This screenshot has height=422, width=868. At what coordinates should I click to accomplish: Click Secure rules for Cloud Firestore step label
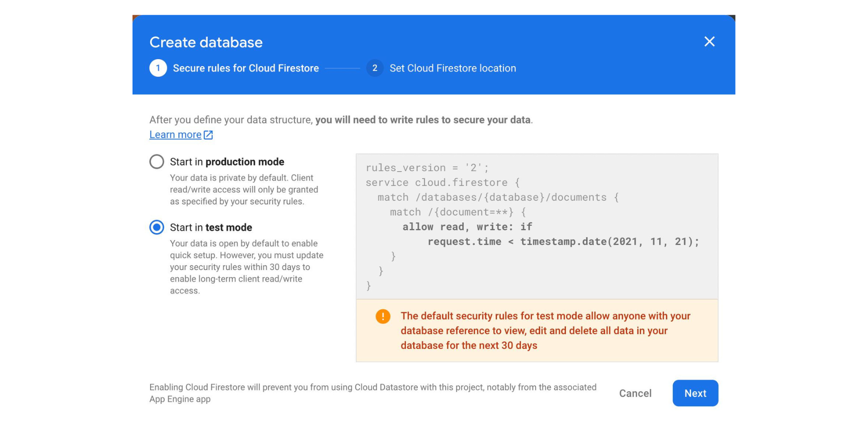[246, 68]
